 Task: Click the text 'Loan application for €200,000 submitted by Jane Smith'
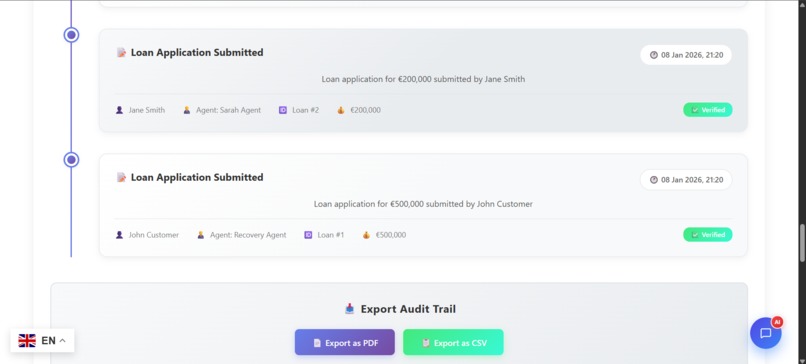[423, 79]
